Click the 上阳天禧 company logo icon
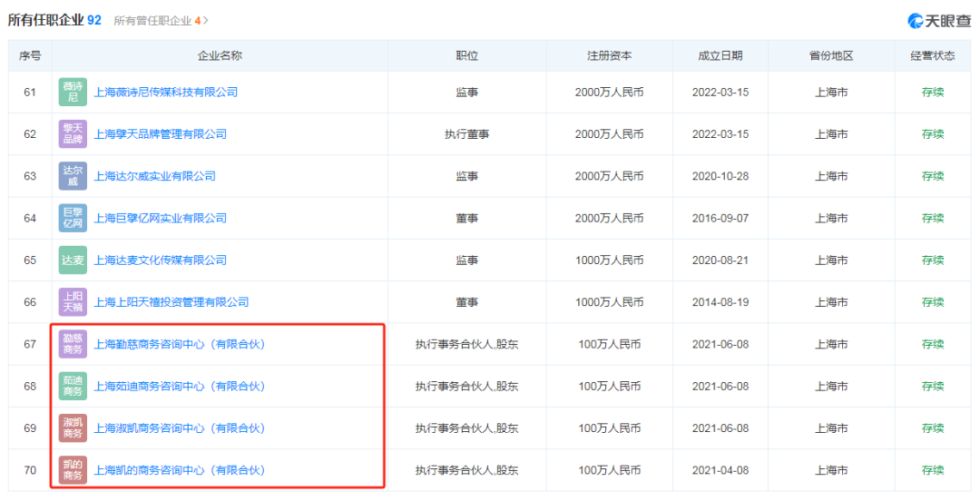The height and width of the screenshot is (501, 980). coord(73,301)
